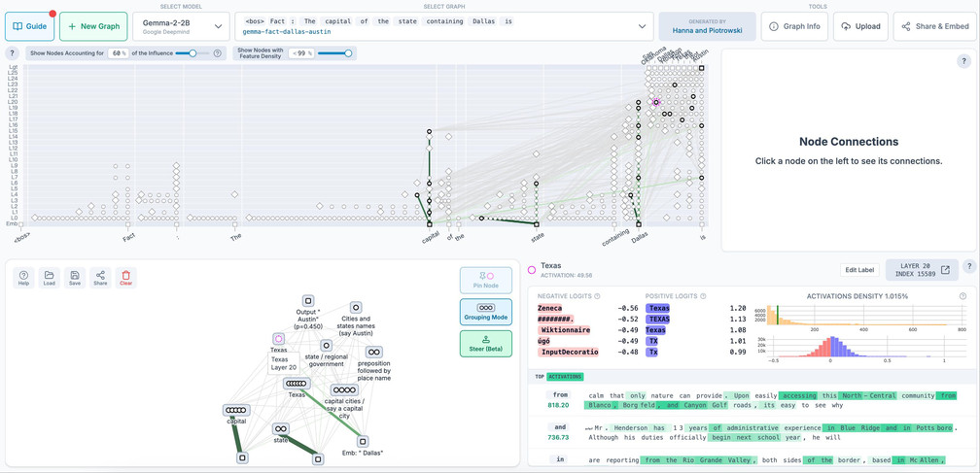
Task: Create a New Graph
Action: click(x=93, y=26)
